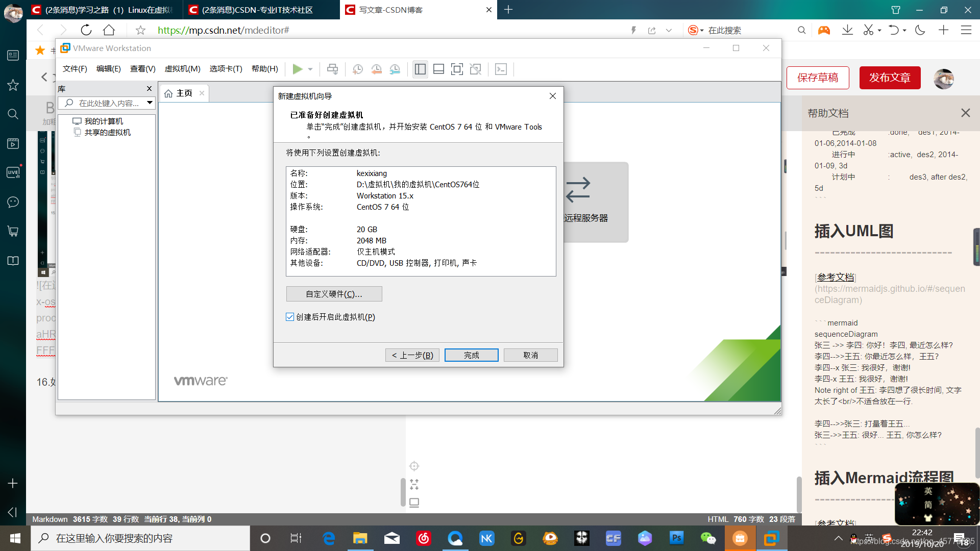Open the 帮助(H) menu in VMware

(x=264, y=69)
